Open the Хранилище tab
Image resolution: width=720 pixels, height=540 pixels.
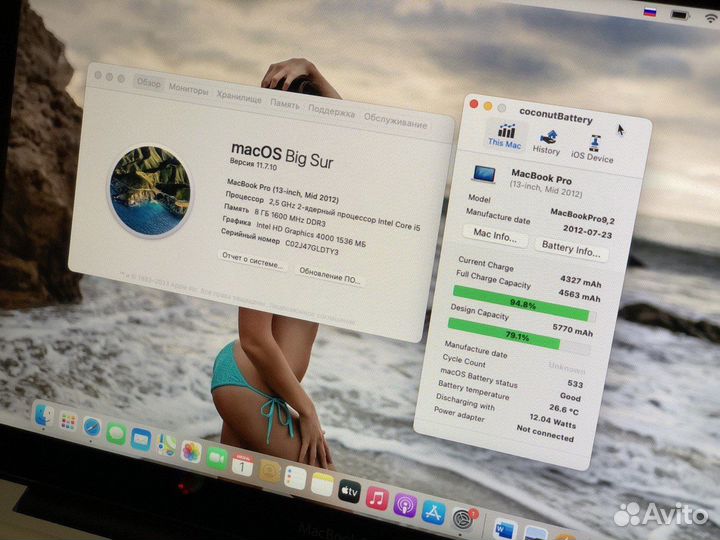(239, 97)
